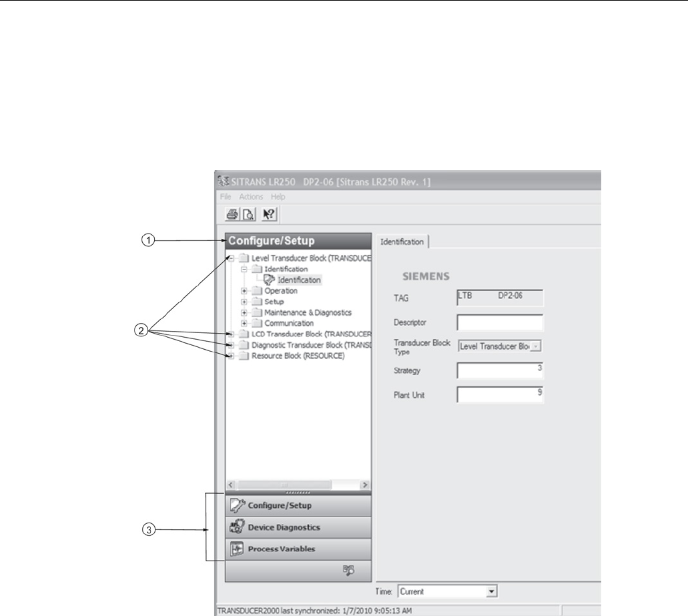Open the Time dropdown set to Current
The image size is (688, 616).
(x=491, y=591)
